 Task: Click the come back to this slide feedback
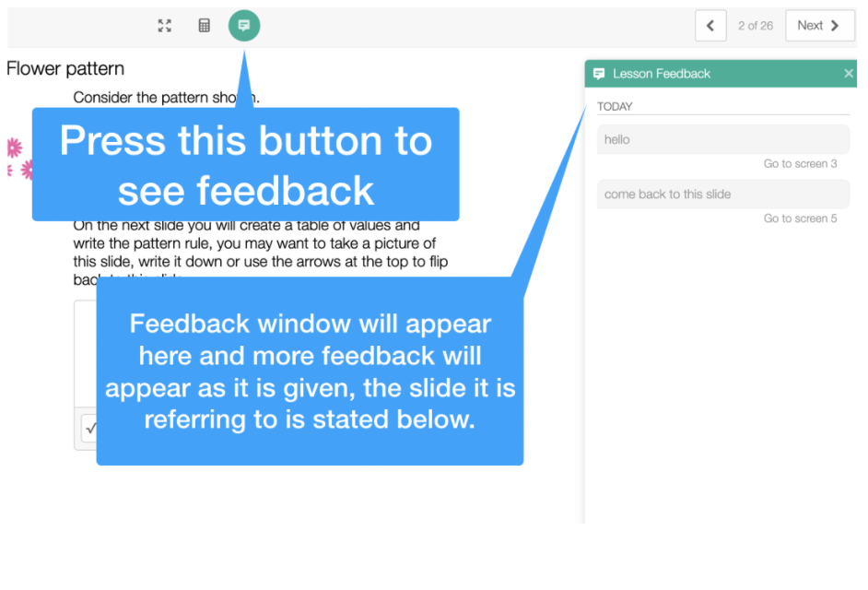pos(722,195)
